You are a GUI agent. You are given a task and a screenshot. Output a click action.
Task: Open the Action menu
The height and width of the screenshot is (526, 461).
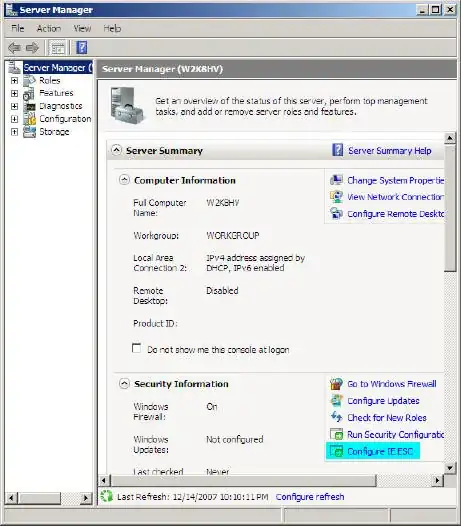pos(49,29)
